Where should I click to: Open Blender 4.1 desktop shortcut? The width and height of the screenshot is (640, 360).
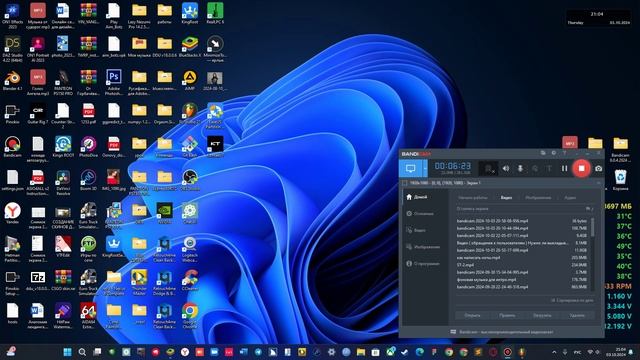(x=13, y=81)
